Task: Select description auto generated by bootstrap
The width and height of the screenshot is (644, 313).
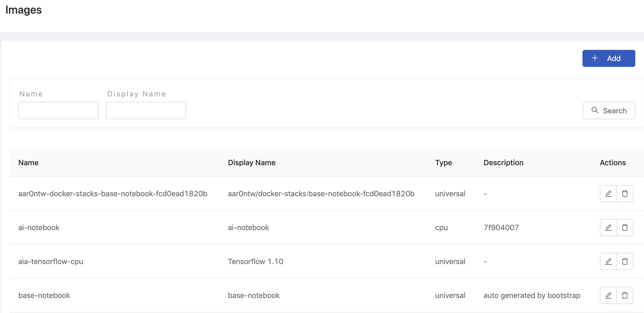Action: 532,295
